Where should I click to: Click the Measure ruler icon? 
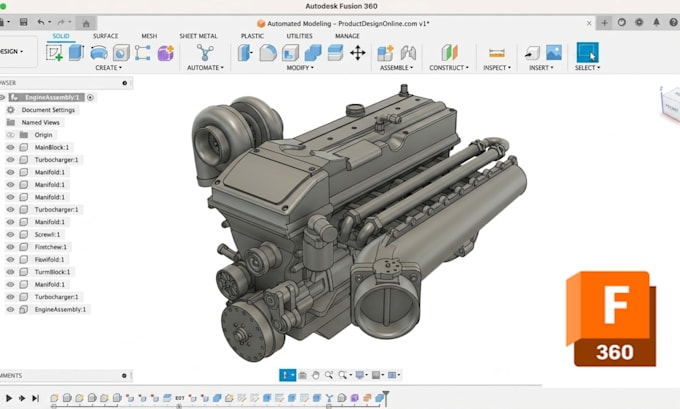(497, 53)
